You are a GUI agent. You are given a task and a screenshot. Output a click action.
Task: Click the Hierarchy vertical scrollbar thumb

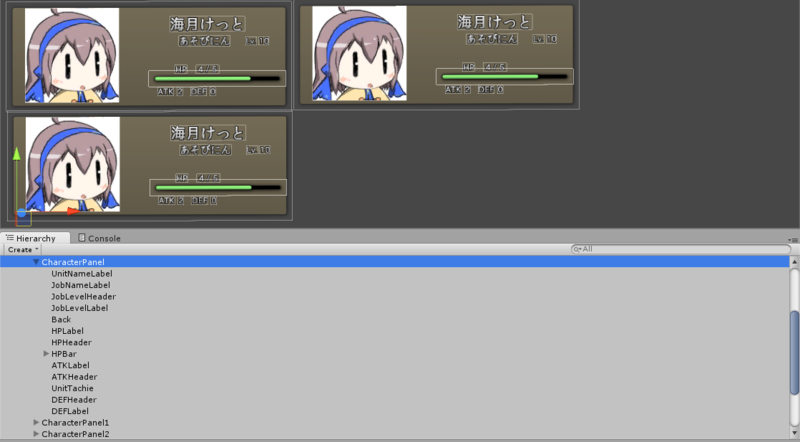[x=794, y=352]
